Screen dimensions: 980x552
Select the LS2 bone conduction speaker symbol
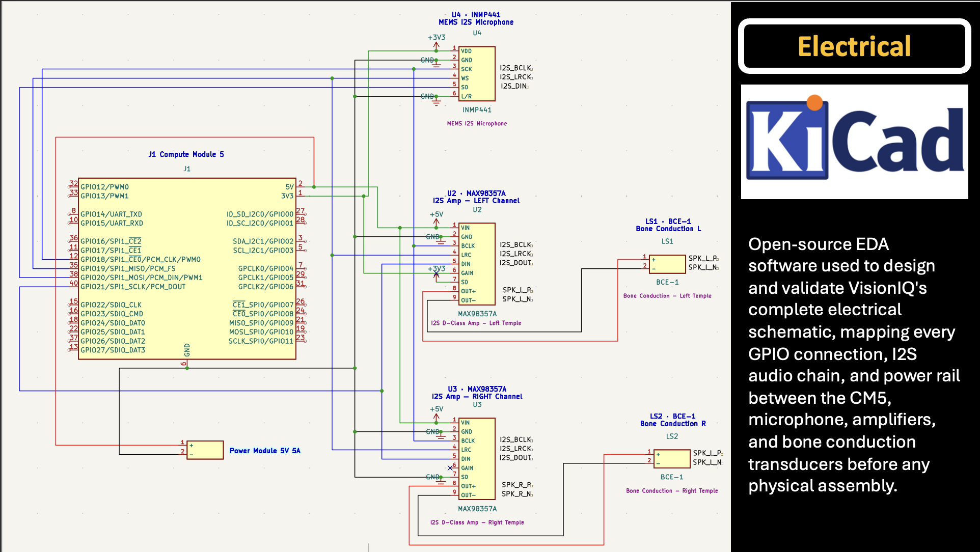(x=672, y=459)
